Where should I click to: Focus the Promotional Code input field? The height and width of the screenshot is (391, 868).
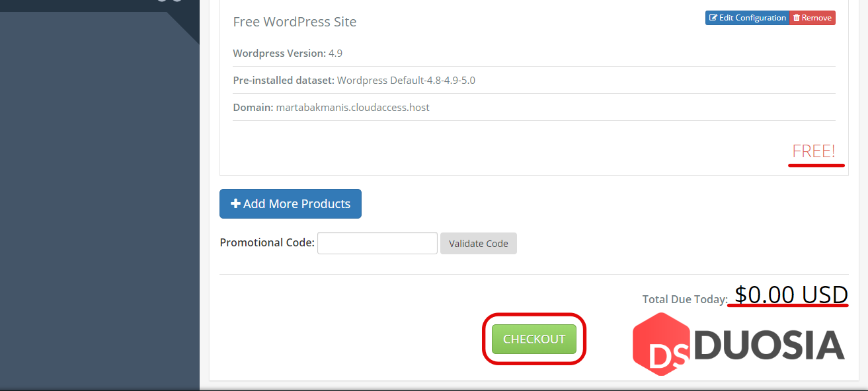point(377,243)
